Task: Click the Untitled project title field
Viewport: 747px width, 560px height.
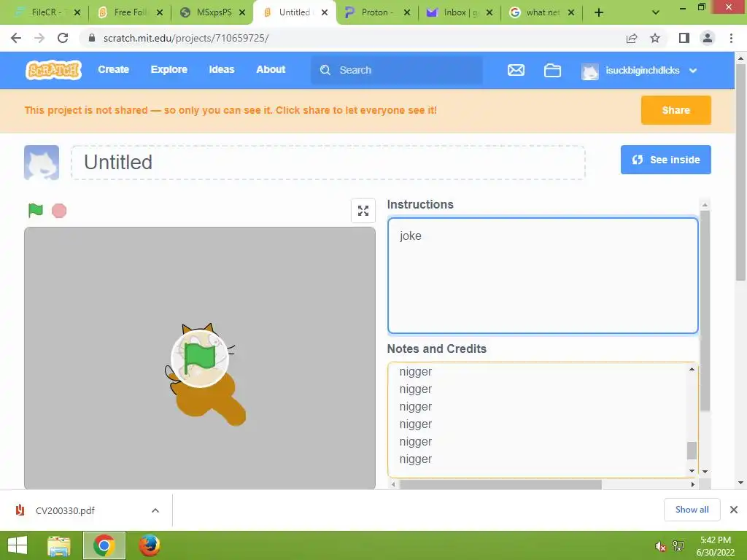Action: (328, 163)
